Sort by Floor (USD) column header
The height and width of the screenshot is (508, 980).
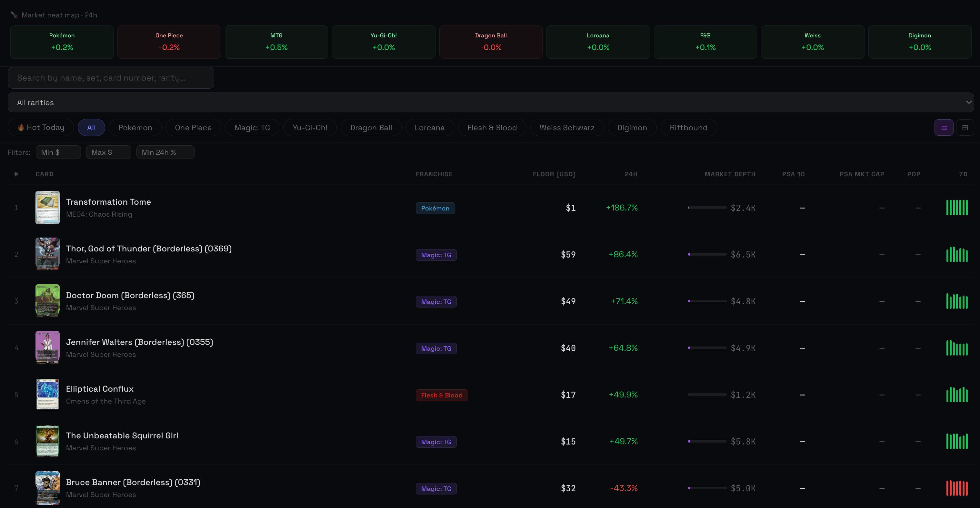point(554,174)
